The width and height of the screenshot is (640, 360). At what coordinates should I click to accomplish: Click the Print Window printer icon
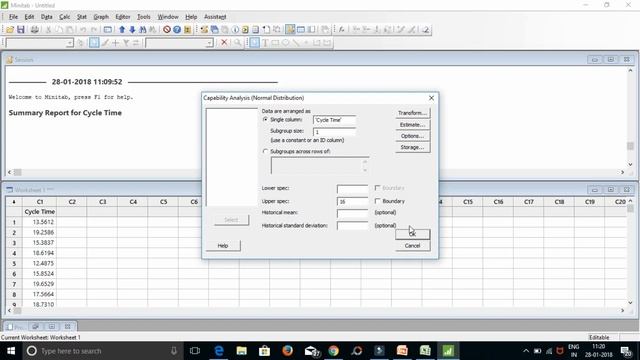coord(35,29)
